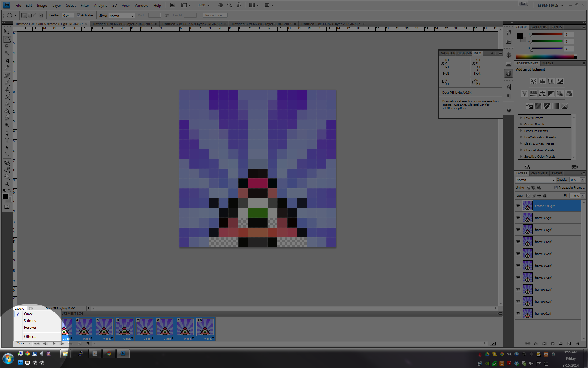Select the Zoom tool in toolbox
The height and width of the screenshot is (368, 588).
tap(7, 184)
